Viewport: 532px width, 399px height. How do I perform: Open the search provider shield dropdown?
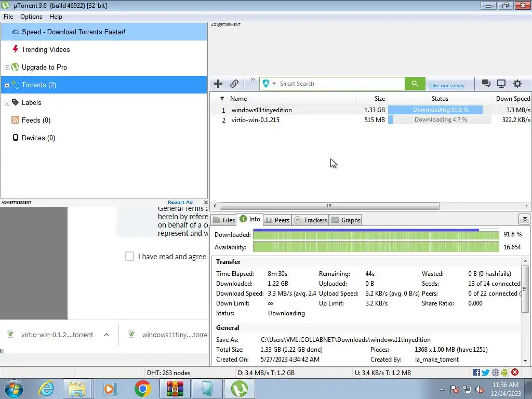coord(270,84)
